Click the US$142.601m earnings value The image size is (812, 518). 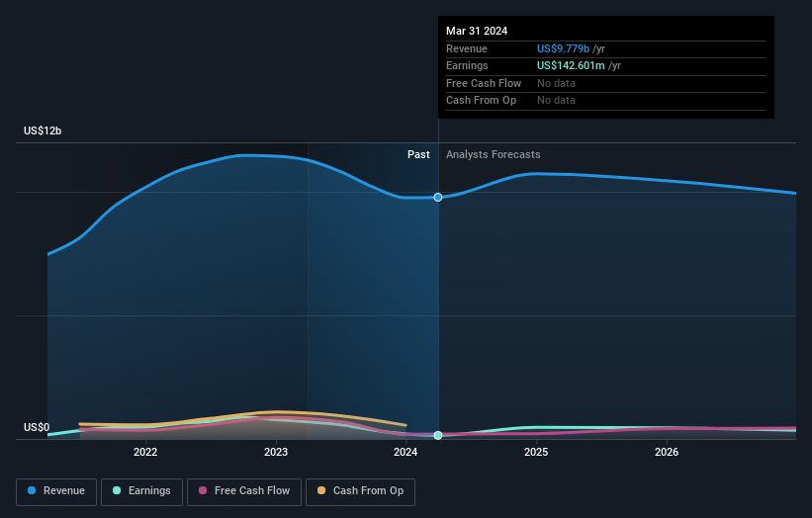click(571, 65)
